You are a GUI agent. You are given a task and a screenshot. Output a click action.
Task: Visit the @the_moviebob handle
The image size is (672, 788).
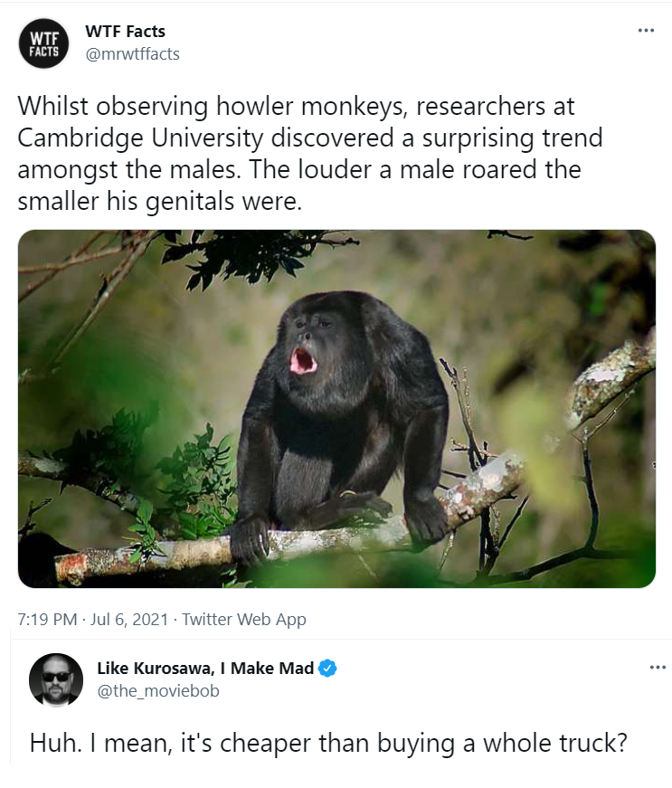(x=158, y=691)
